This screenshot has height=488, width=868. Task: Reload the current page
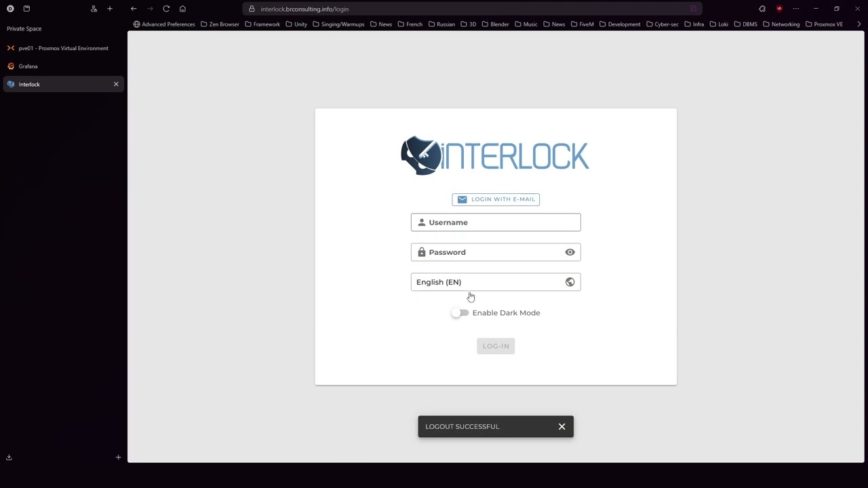(x=166, y=9)
